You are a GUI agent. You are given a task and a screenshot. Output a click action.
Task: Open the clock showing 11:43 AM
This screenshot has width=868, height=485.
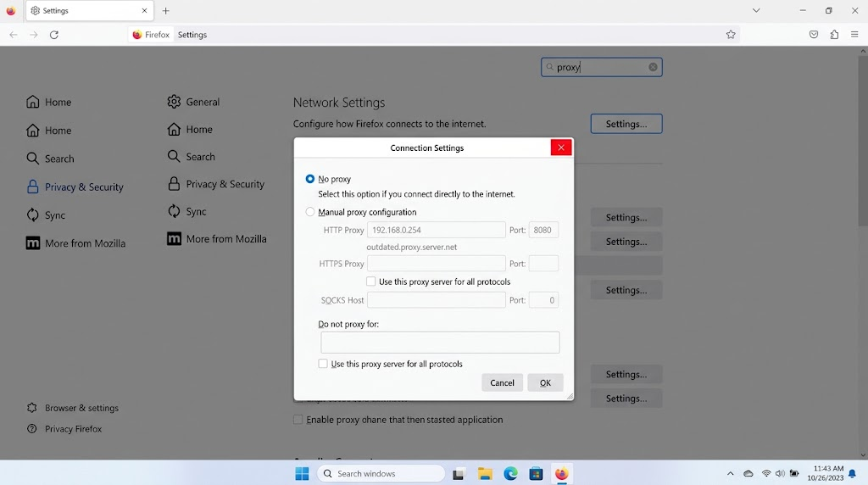[x=826, y=473]
